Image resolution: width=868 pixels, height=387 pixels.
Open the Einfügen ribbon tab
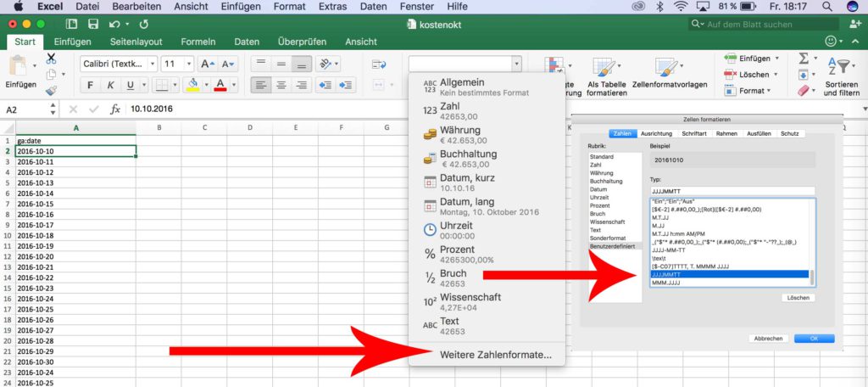[73, 42]
